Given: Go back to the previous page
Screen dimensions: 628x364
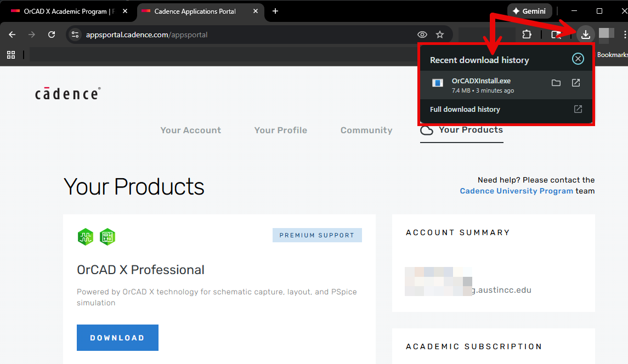Looking at the screenshot, I should click(12, 35).
